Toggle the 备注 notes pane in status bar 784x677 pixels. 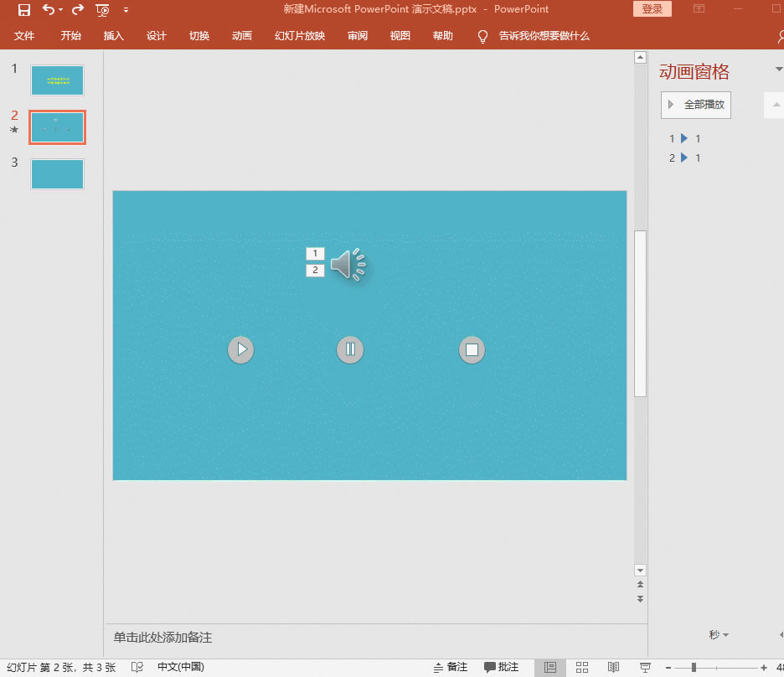(x=451, y=667)
